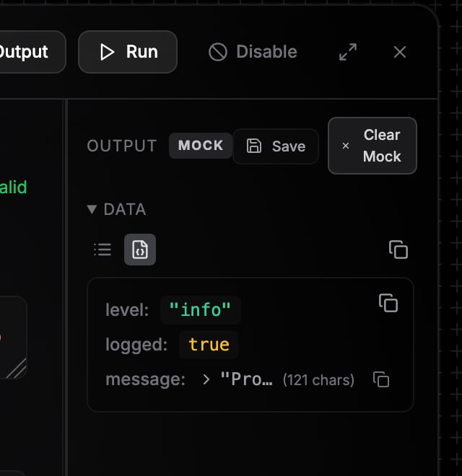Click the "Pro…" message preview
This screenshot has height=476, width=462.
pos(246,379)
